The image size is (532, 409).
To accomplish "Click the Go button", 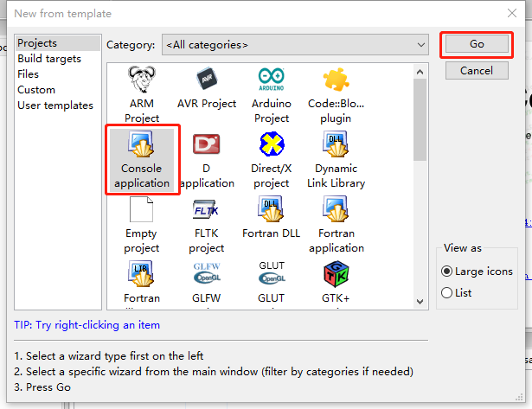I will point(477,44).
